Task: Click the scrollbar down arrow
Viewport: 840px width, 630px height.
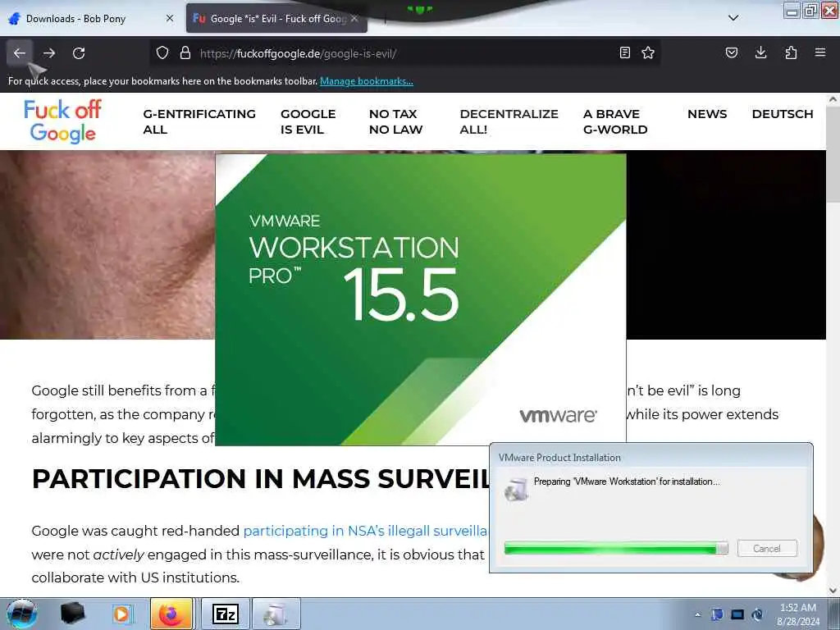Action: point(833,591)
